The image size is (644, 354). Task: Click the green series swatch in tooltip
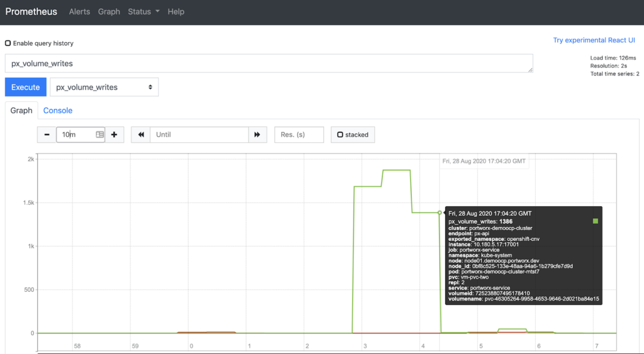tap(595, 221)
